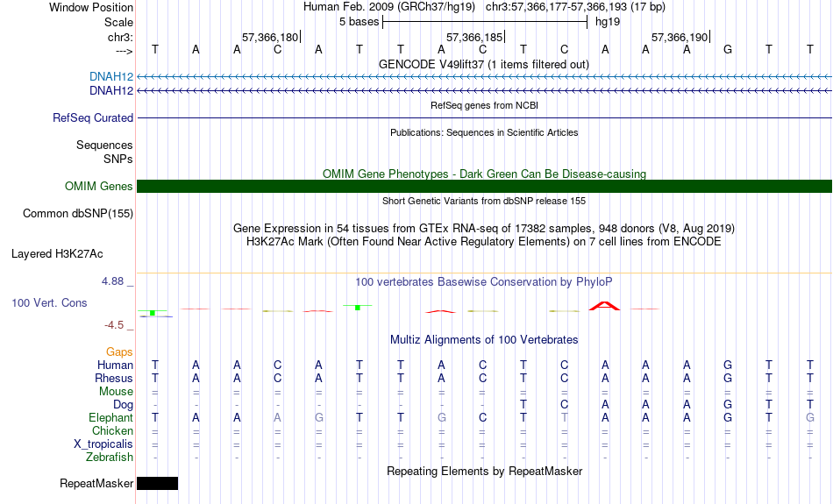Image resolution: width=833 pixels, height=504 pixels.
Task: Click the Layered H3K27Ac track label
Action: pyautogui.click(x=57, y=254)
